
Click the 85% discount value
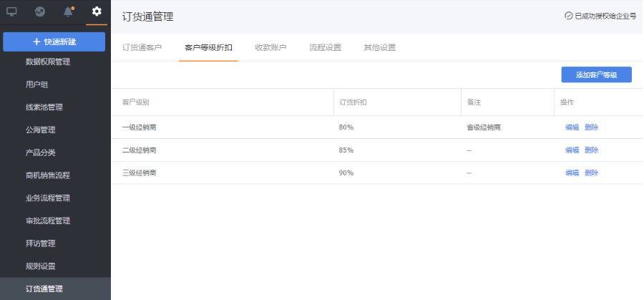[x=346, y=150]
